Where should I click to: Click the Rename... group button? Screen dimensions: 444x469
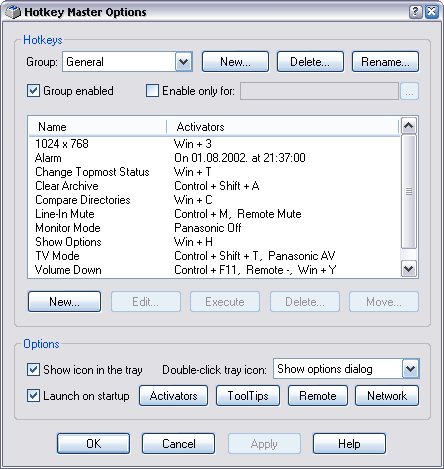385,62
